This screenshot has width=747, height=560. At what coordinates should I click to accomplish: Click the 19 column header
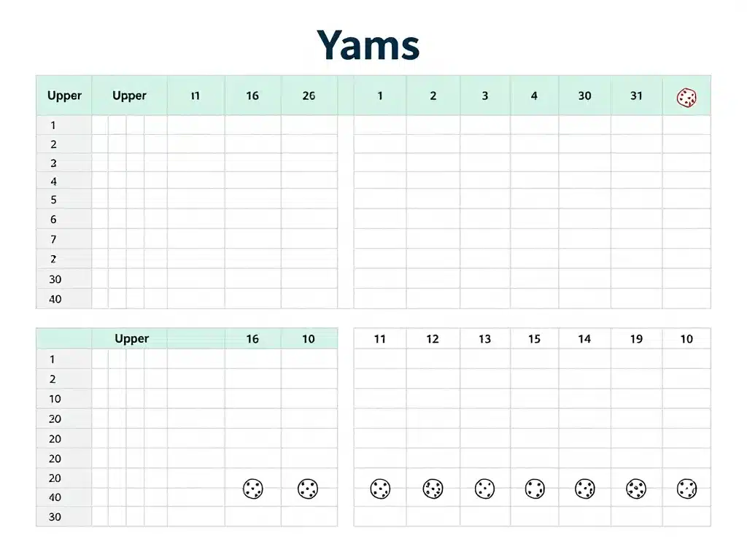coord(636,339)
